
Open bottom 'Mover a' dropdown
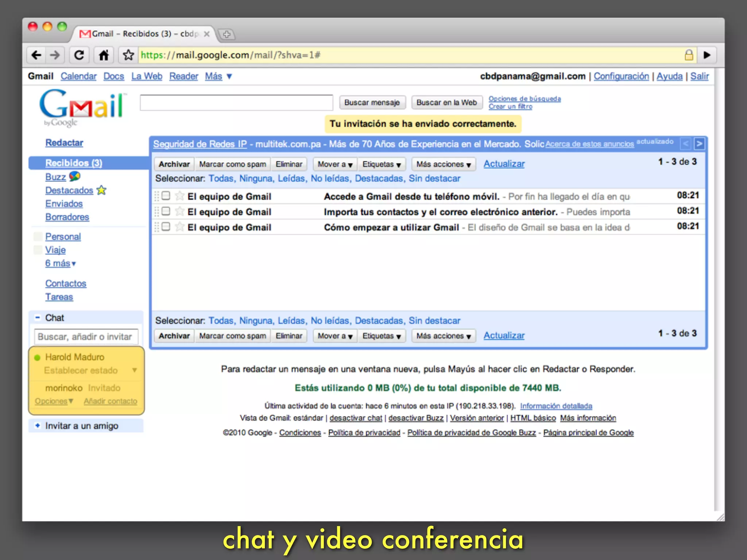[335, 336]
